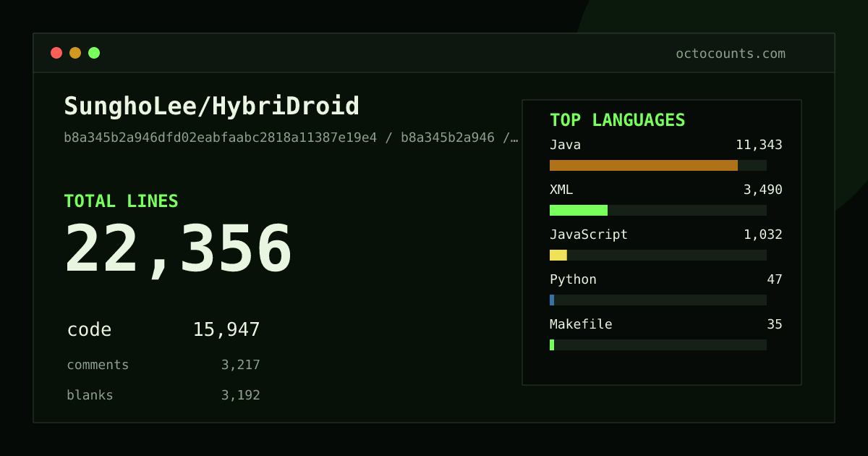Click the TOTAL LINES label
868x456 pixels.
pos(121,201)
